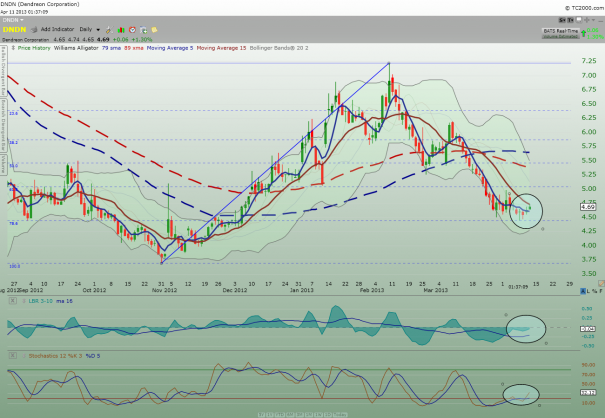Select Price History legend label
Viewport: 605px width, 418px height.
[34, 48]
